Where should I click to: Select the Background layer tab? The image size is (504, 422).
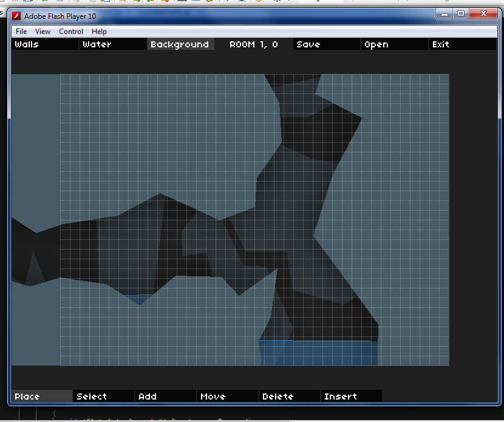click(180, 44)
